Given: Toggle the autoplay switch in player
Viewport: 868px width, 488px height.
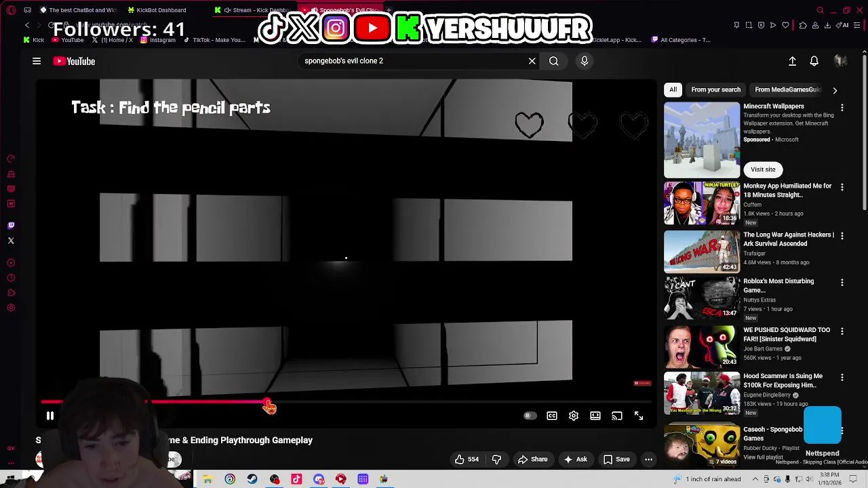Looking at the screenshot, I should 530,415.
